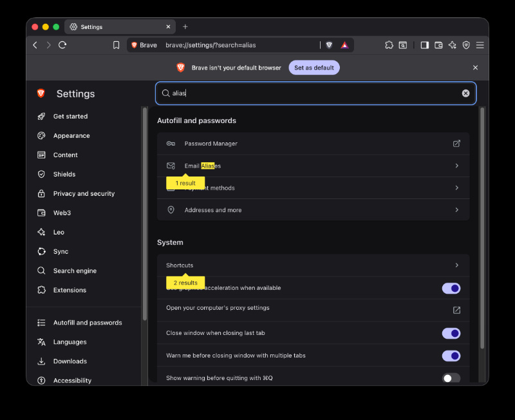Open Downloads settings section
The width and height of the screenshot is (515, 420).
point(70,361)
